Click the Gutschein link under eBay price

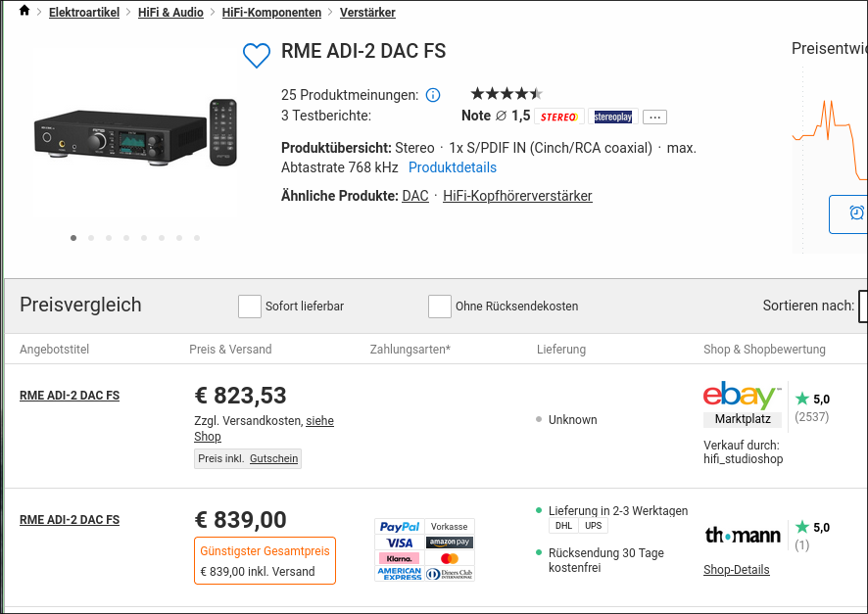(x=274, y=458)
